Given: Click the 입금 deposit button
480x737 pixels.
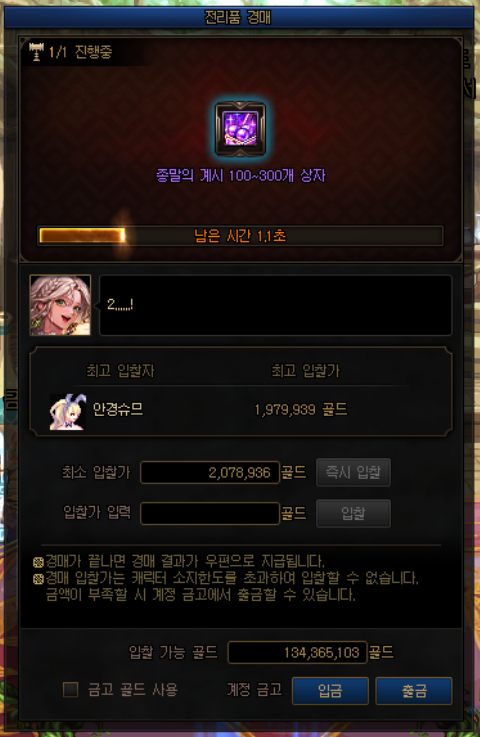Looking at the screenshot, I should point(330,690).
